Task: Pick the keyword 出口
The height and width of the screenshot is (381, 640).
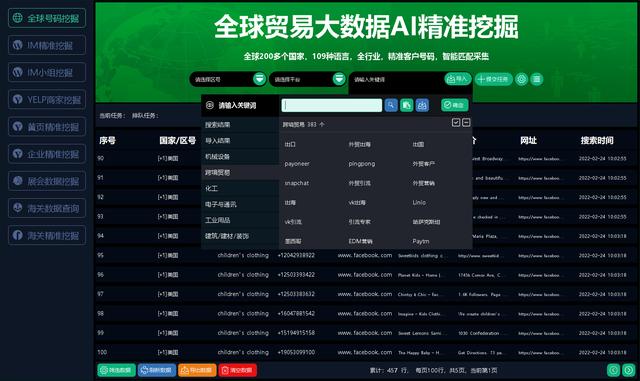Action: pos(290,144)
